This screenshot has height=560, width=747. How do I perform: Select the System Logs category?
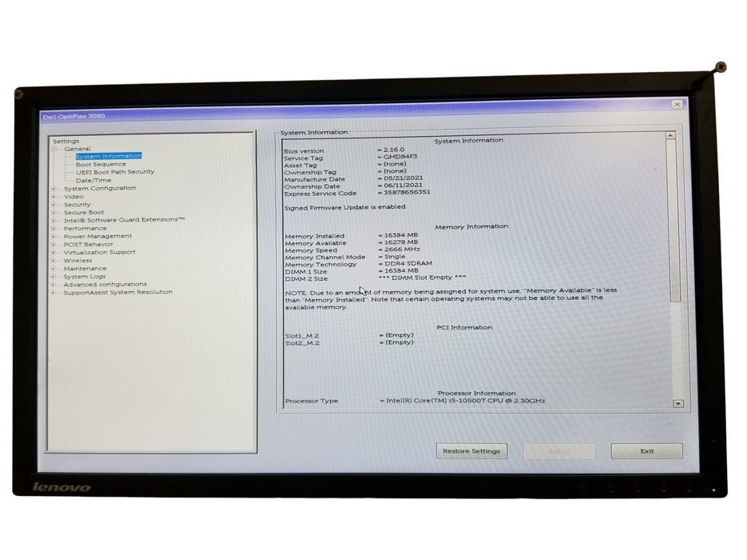85,277
